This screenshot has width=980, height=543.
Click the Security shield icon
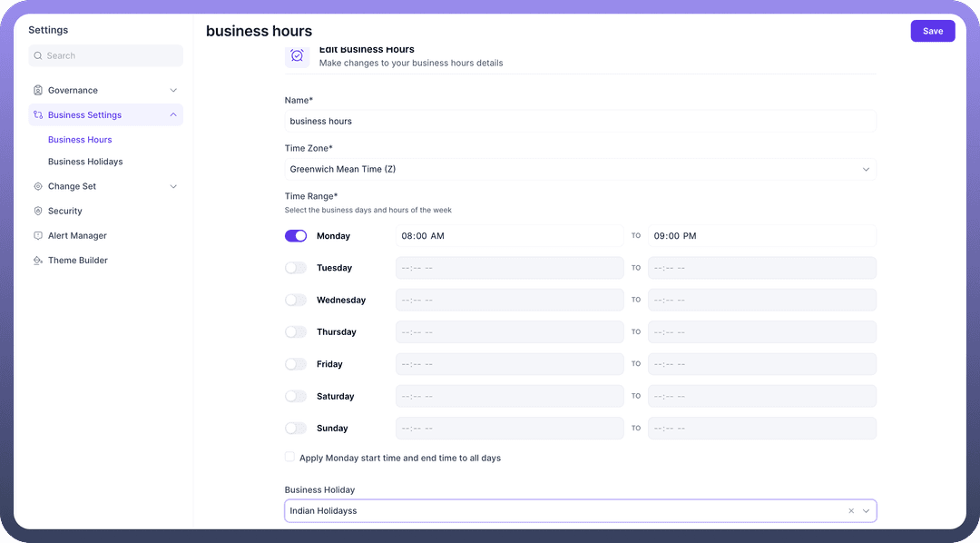point(38,212)
